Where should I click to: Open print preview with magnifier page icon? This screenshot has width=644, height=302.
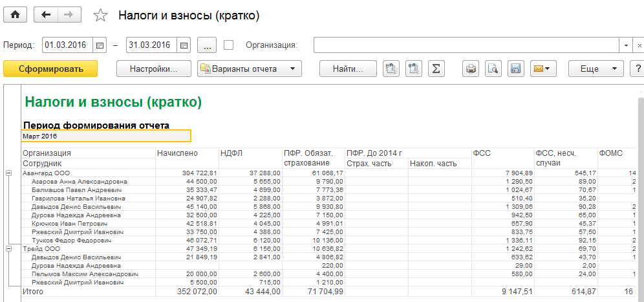point(493,69)
